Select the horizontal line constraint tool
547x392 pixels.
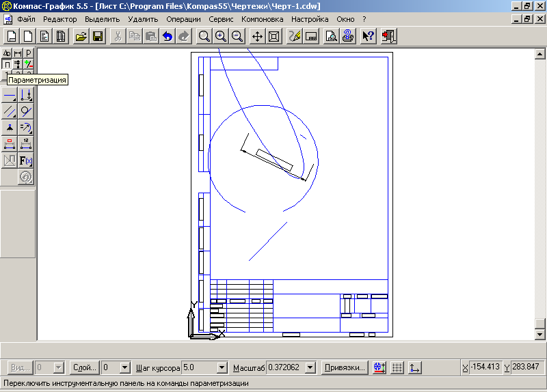tap(10, 96)
